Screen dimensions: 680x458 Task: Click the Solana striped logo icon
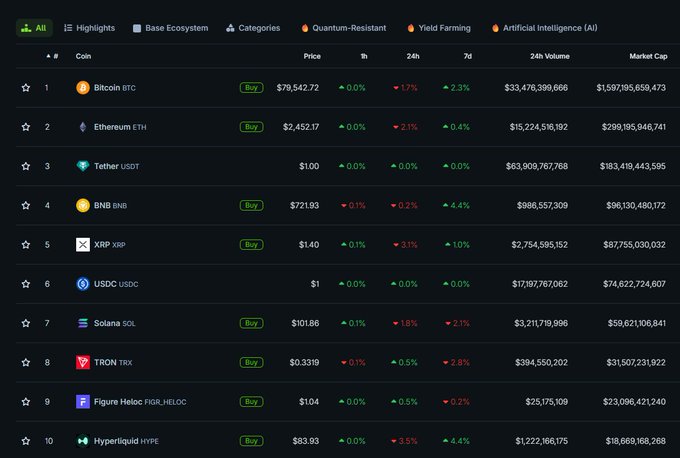(x=83, y=323)
